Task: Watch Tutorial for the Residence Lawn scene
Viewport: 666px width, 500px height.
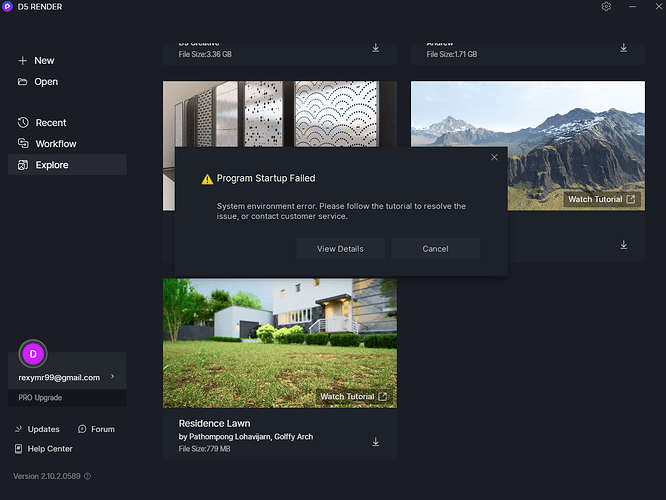Action: (x=354, y=397)
